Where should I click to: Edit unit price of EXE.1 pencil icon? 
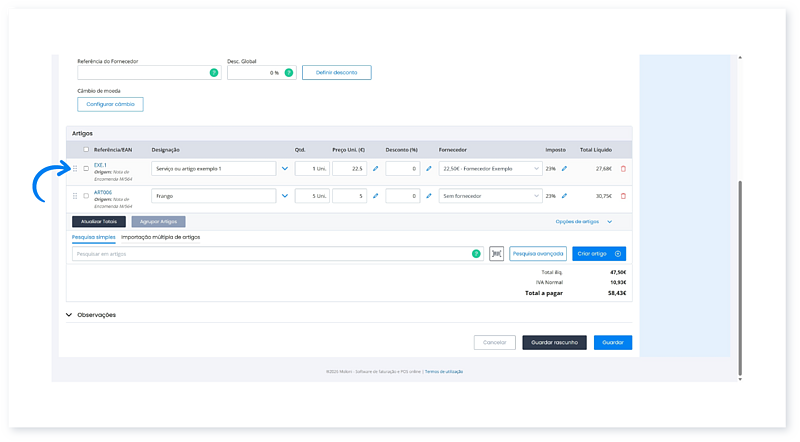[376, 168]
